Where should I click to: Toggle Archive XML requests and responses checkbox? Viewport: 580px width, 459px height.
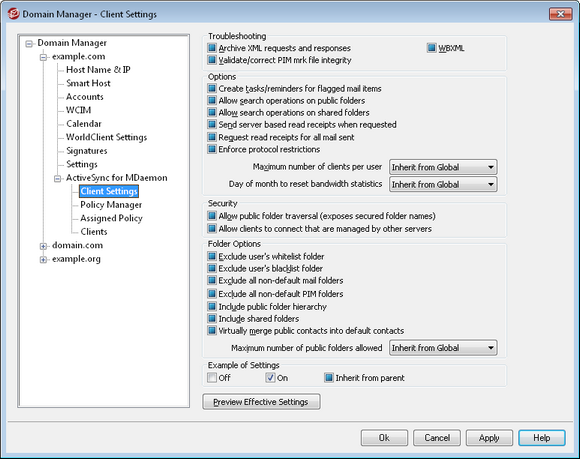coord(212,48)
